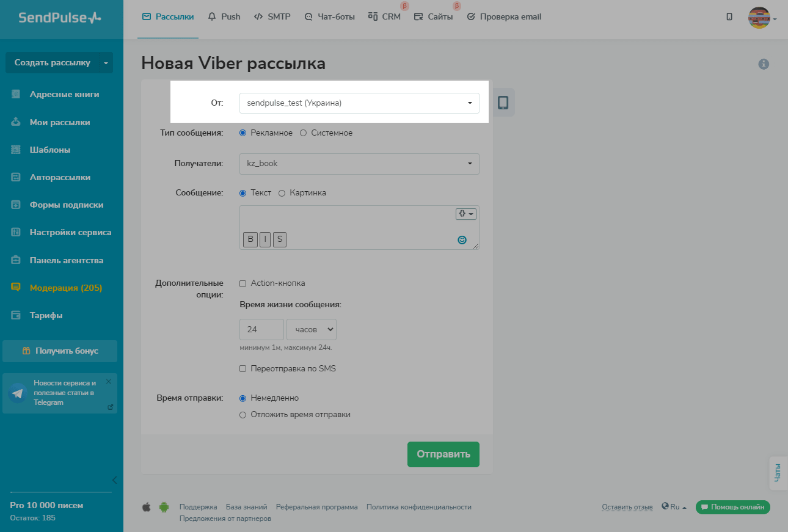
Task: Open the Рассылки tab
Action: pos(168,17)
